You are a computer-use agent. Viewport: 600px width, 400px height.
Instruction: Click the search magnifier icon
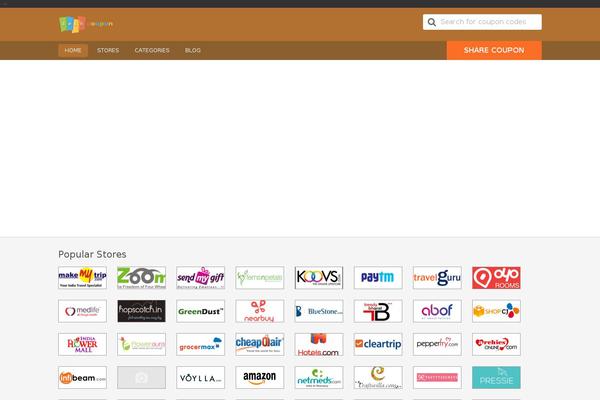(x=432, y=22)
